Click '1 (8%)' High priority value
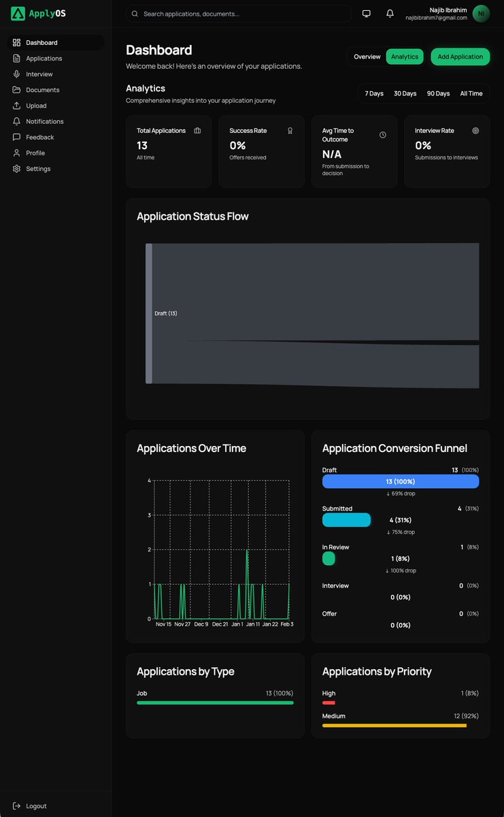 (x=470, y=693)
